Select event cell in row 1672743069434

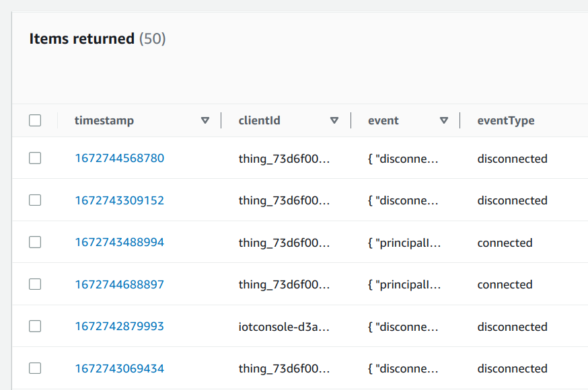point(403,369)
